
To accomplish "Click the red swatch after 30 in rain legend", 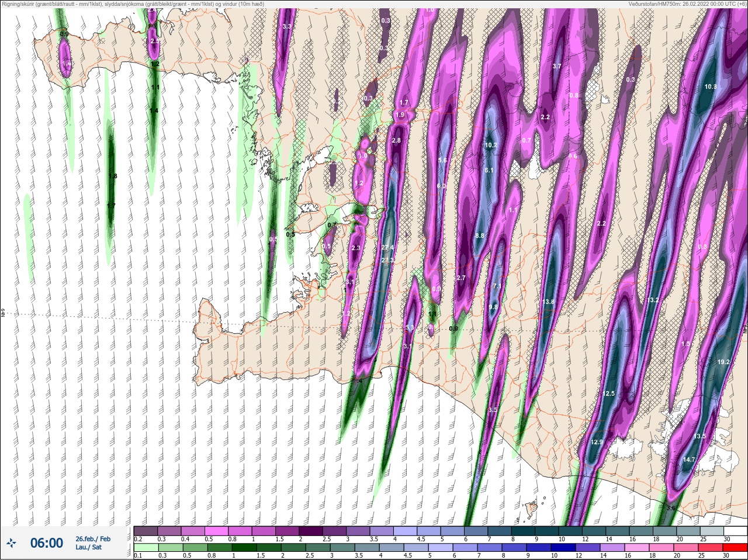I will 736,548.
